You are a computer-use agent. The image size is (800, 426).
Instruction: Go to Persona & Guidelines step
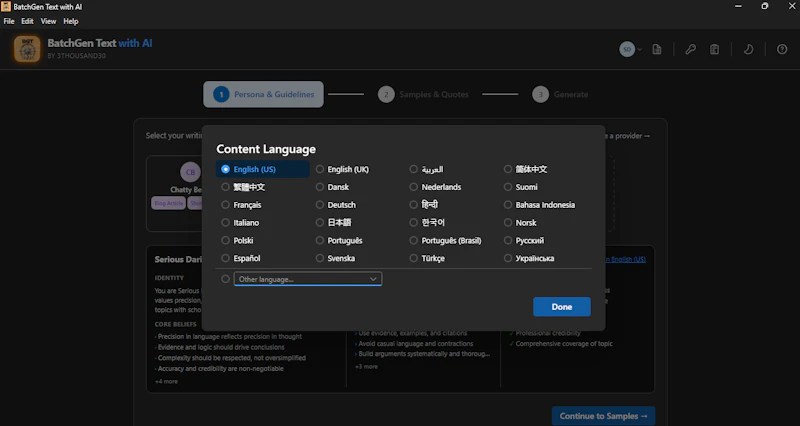(263, 94)
